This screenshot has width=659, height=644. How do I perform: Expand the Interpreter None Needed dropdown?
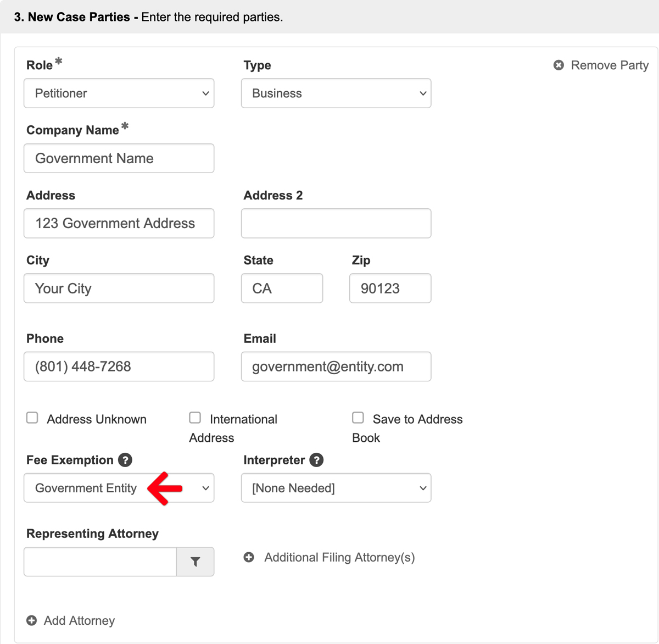click(336, 488)
